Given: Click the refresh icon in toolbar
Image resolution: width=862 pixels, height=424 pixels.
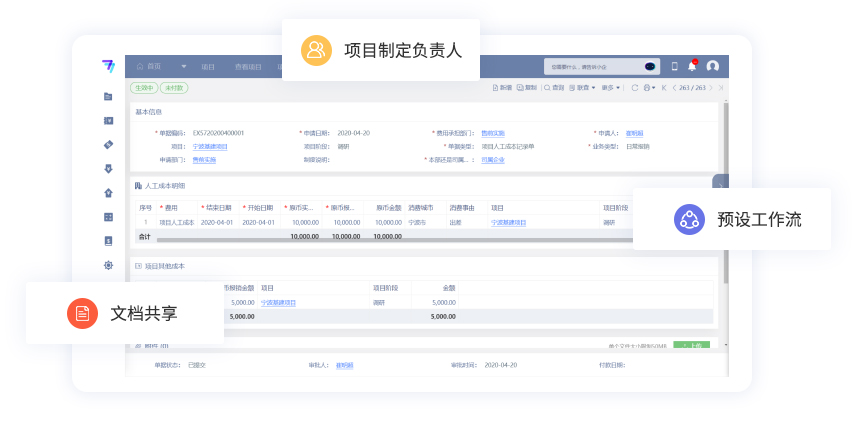Looking at the screenshot, I should pyautogui.click(x=634, y=88).
